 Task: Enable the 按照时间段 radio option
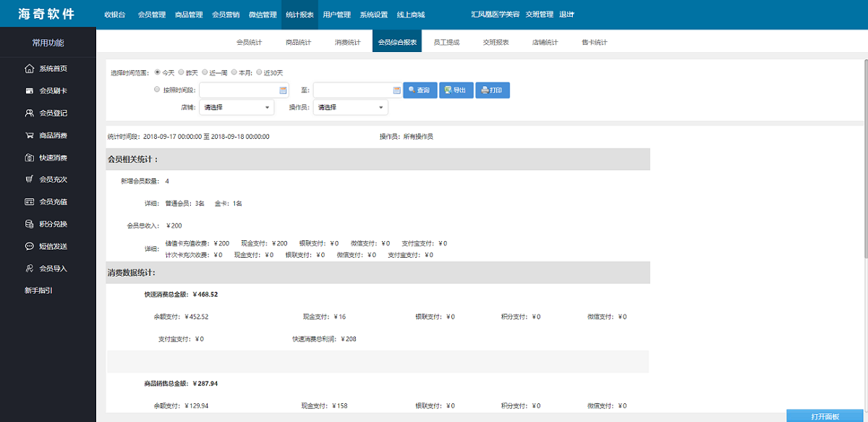157,90
